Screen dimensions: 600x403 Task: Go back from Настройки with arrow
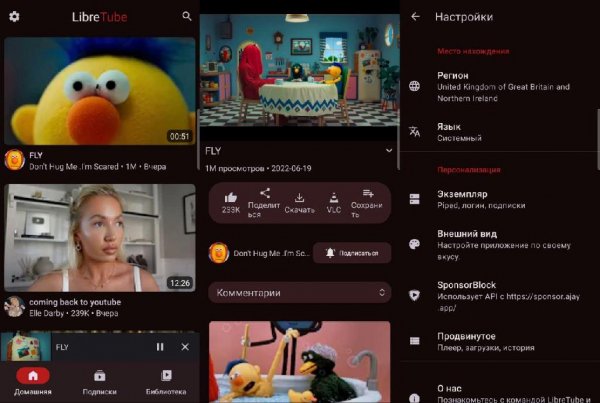click(x=415, y=16)
